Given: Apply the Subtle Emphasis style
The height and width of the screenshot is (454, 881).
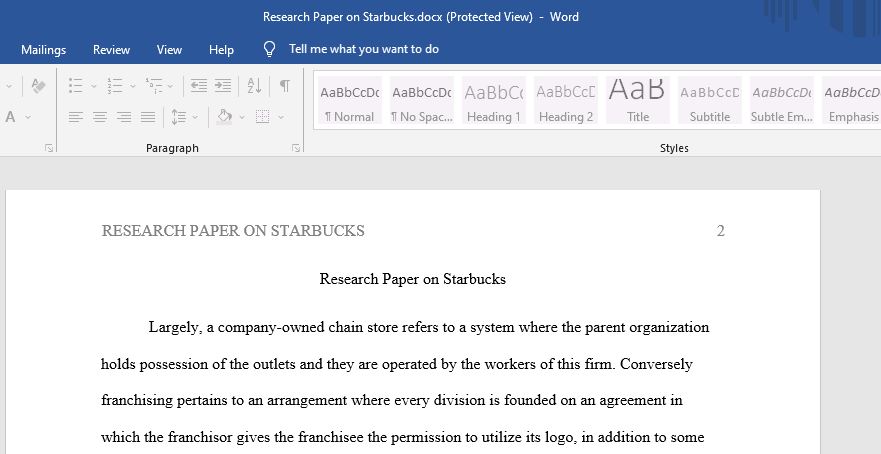Looking at the screenshot, I should click(782, 101).
